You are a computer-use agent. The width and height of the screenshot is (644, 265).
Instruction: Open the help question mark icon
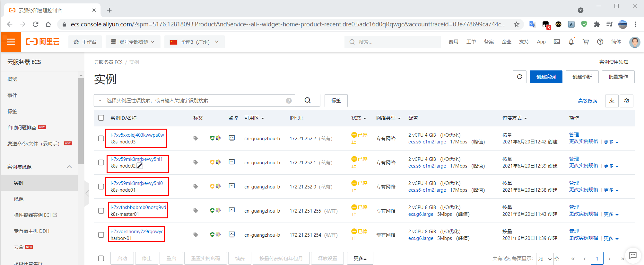600,42
